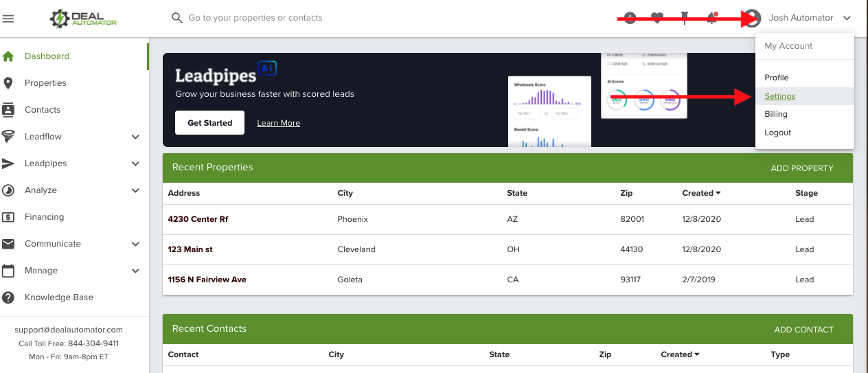
Task: Click the Leadpipes paper plane icon
Action: (8, 163)
